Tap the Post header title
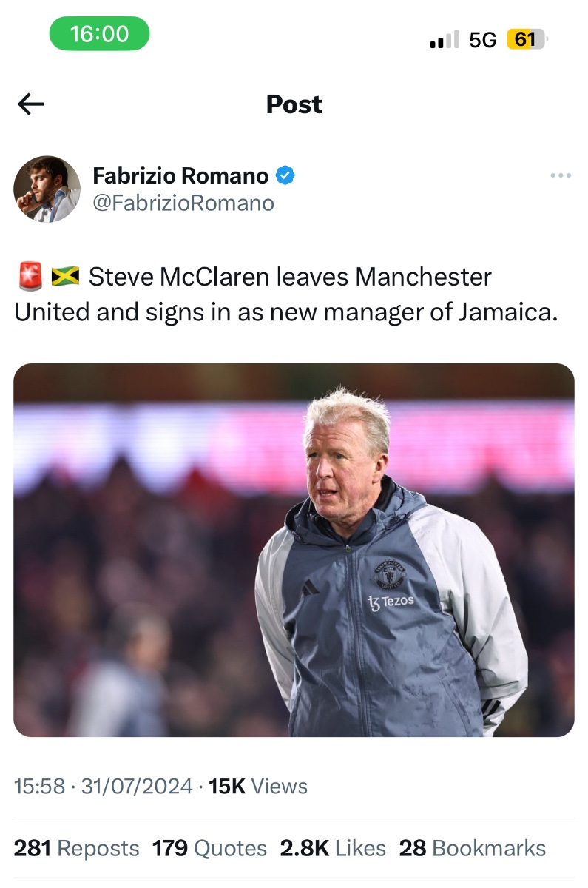The width and height of the screenshot is (588, 888). point(294,104)
